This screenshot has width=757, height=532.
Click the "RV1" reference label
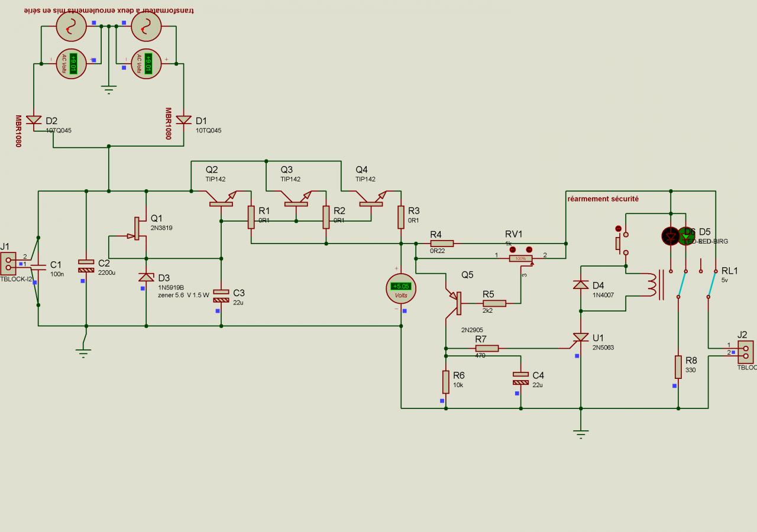tap(514, 234)
